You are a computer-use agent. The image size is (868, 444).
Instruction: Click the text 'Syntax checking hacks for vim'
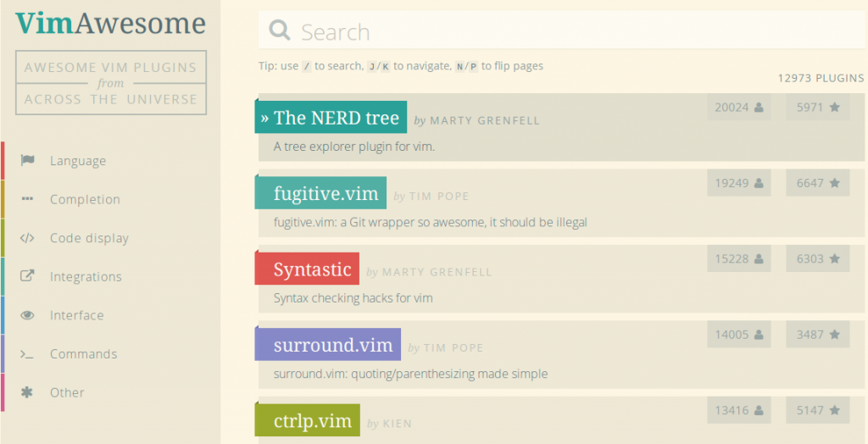(x=353, y=298)
